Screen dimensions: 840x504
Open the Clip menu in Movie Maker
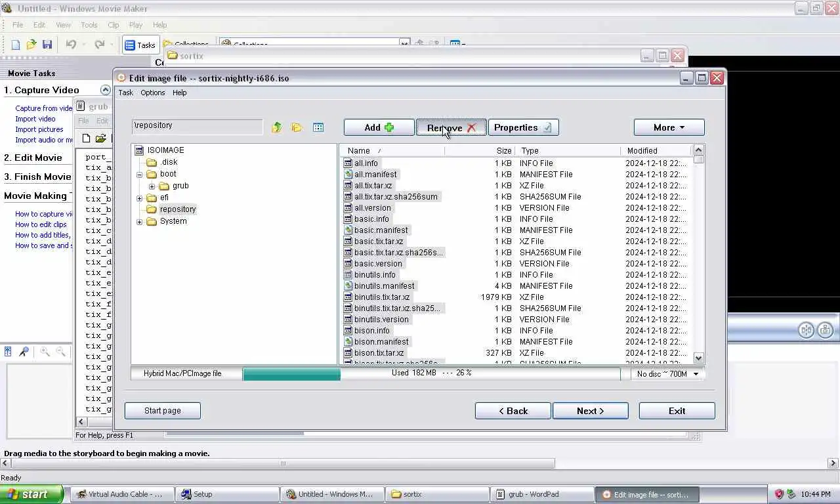point(114,25)
